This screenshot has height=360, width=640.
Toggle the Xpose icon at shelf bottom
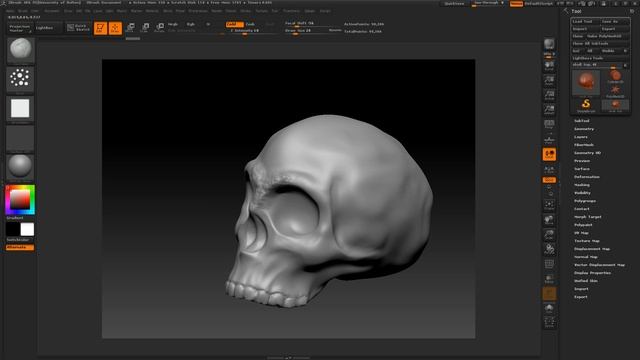549,322
